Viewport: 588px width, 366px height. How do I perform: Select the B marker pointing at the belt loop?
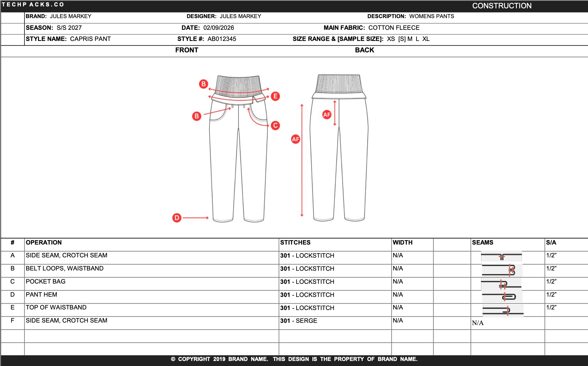[x=197, y=116]
